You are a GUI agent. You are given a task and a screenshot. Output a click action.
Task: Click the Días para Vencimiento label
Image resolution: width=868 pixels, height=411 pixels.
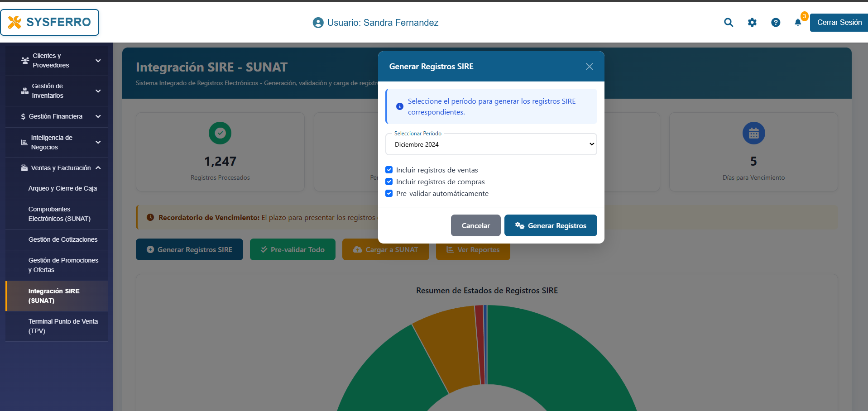click(x=753, y=177)
